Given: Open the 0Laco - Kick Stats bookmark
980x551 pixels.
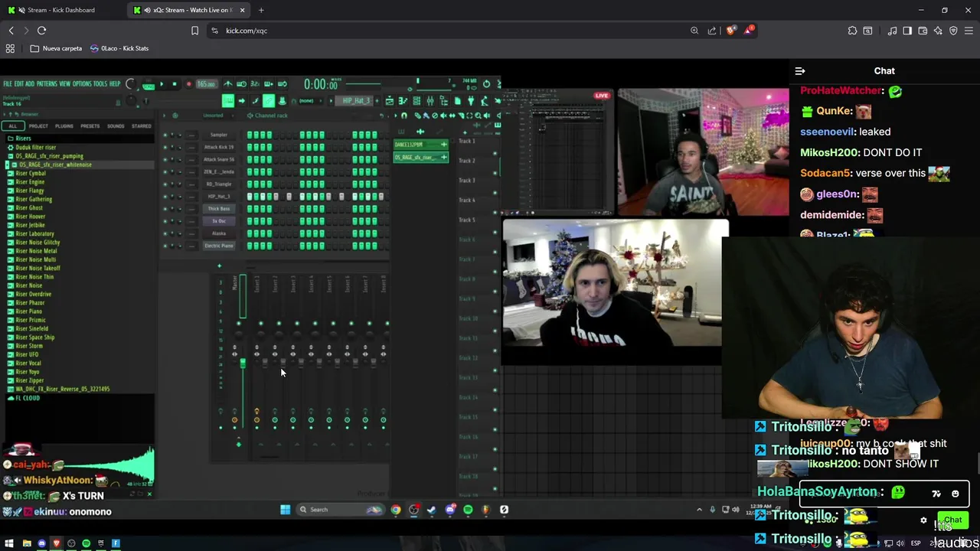Looking at the screenshot, I should coord(119,48).
